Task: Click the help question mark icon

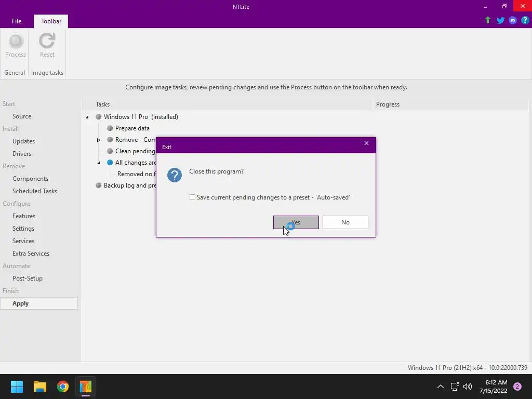Action: (x=525, y=20)
